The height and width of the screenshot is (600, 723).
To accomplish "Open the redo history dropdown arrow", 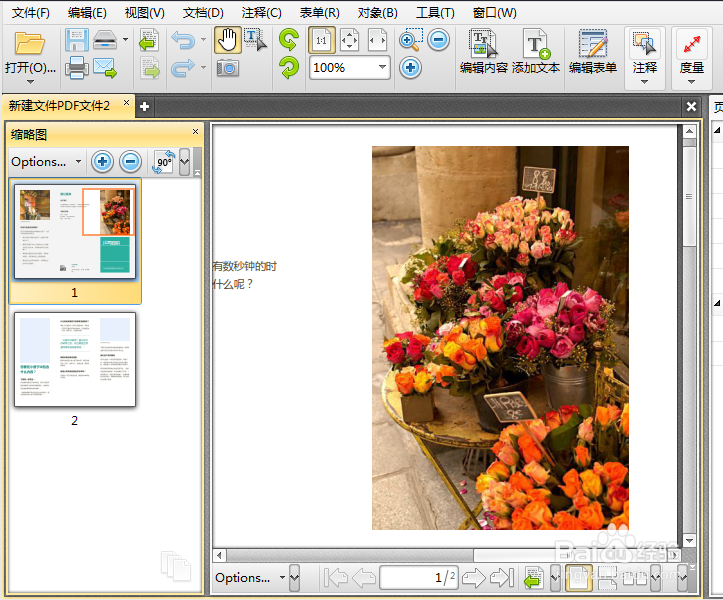I will pyautogui.click(x=203, y=67).
